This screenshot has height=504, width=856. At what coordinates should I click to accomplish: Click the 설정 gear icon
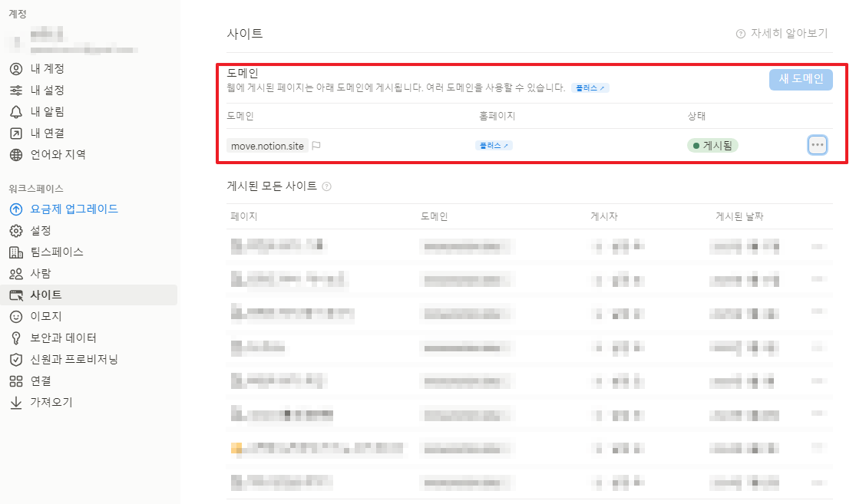coord(16,231)
